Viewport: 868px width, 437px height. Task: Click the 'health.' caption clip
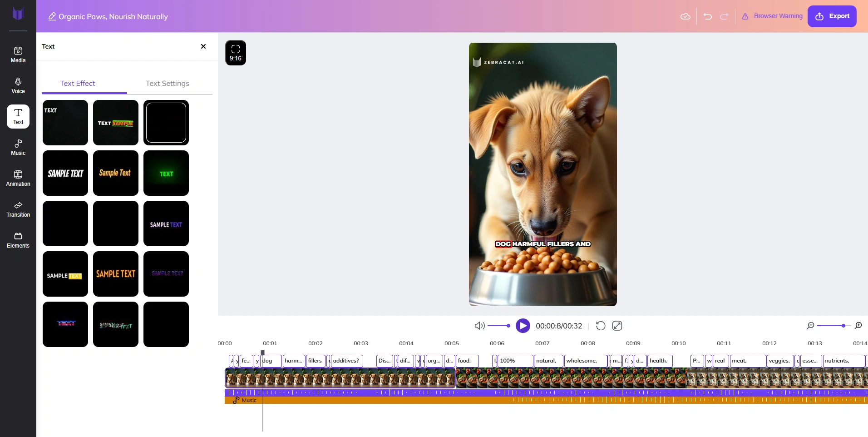(660, 361)
